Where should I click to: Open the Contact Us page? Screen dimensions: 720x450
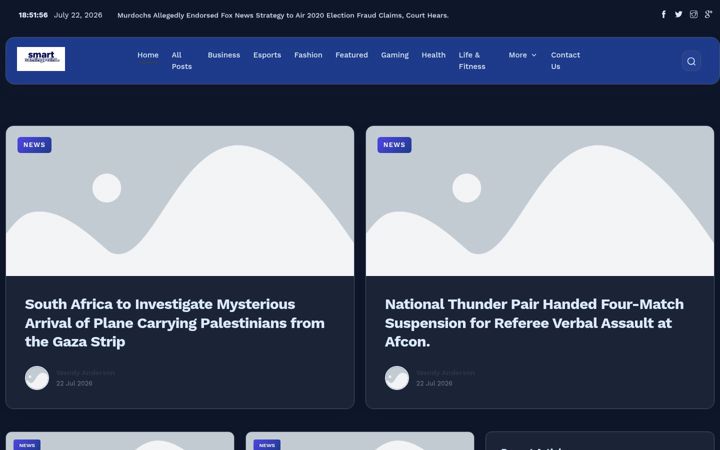(565, 61)
